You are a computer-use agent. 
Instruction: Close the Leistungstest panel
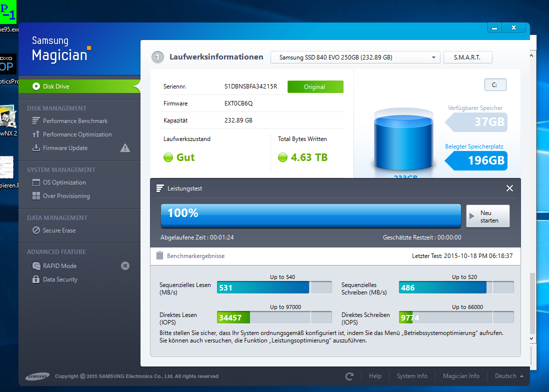click(509, 188)
